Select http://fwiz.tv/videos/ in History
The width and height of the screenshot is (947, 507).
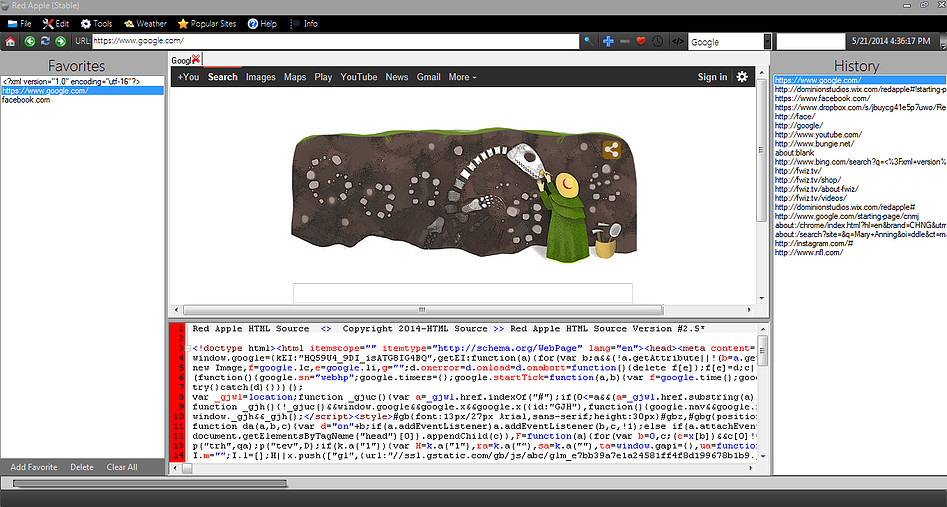click(x=811, y=198)
